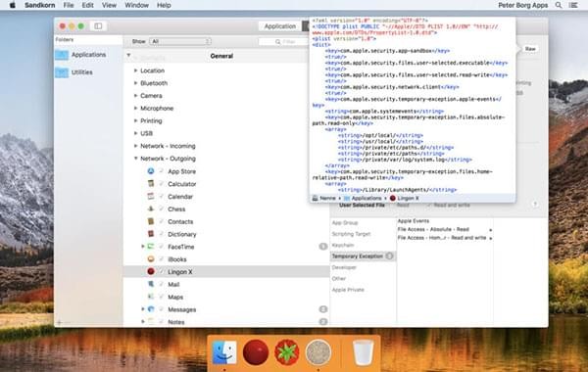Toggle the checkbox next to Calendar
The height and width of the screenshot is (372, 588).
coord(162,197)
